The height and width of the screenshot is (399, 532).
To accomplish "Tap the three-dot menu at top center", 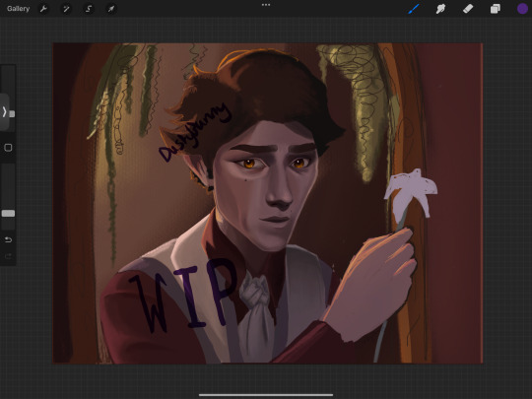I will 266,5.
